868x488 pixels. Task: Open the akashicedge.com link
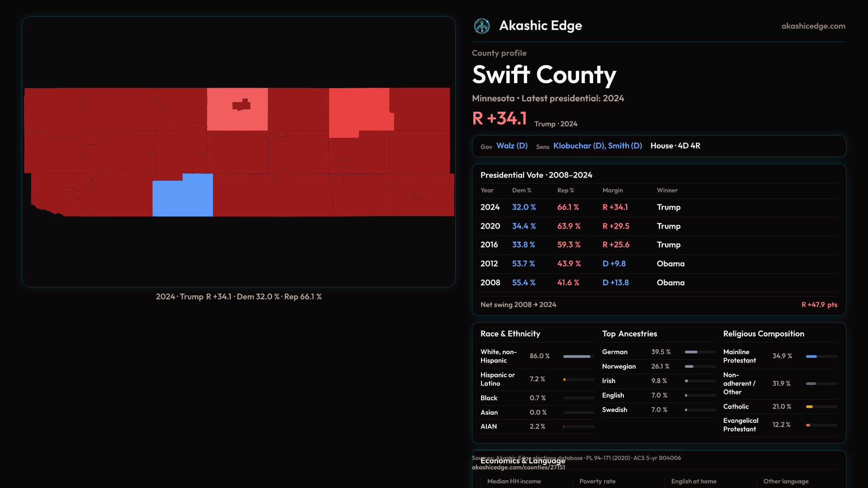(813, 26)
